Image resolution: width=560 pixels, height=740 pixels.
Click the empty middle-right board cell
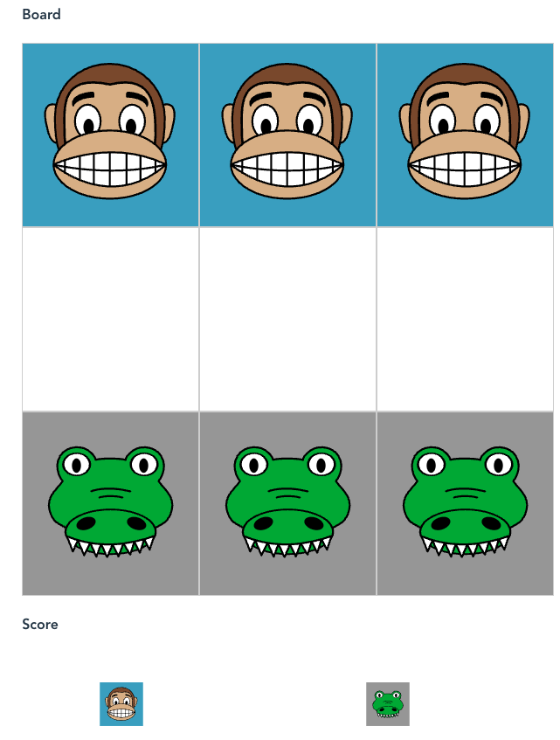pyautogui.click(x=465, y=320)
